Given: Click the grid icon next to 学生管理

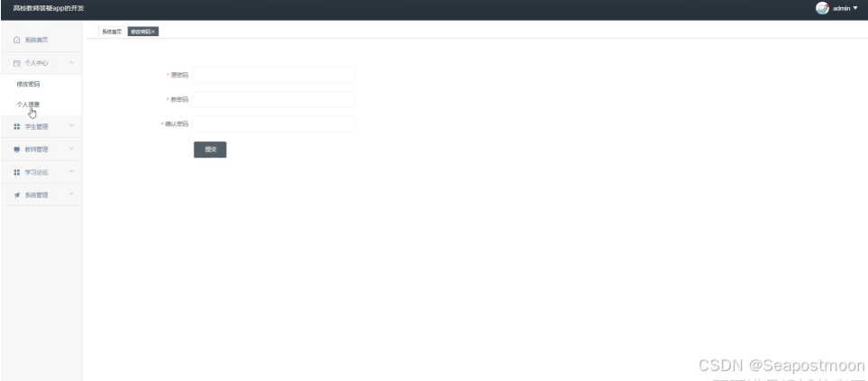Looking at the screenshot, I should pyautogui.click(x=16, y=127).
